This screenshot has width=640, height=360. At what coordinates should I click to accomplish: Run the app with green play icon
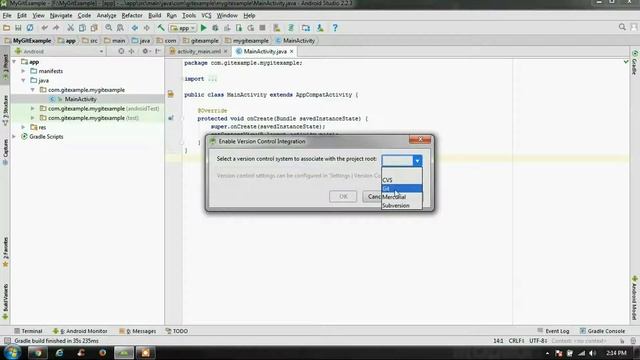tap(203, 28)
